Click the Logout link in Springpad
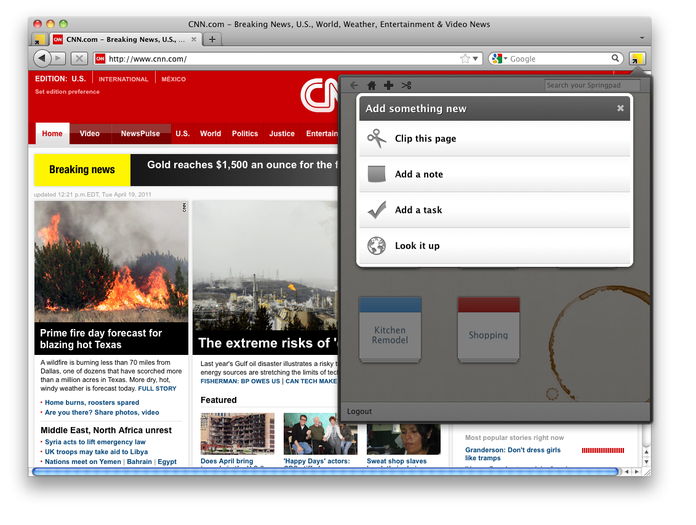696x525 pixels. tap(359, 412)
